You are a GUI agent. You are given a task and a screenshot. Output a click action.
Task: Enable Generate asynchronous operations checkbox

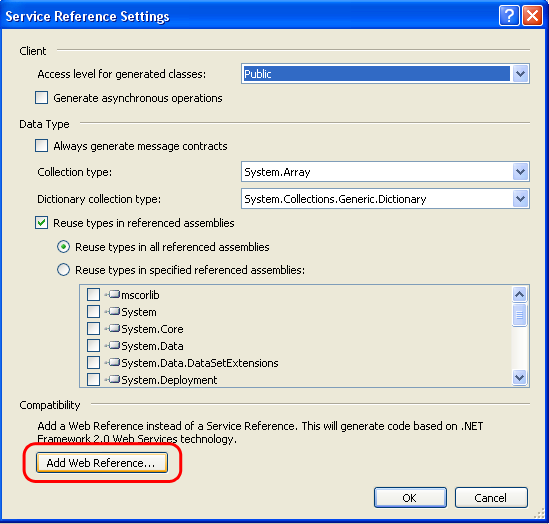(41, 98)
